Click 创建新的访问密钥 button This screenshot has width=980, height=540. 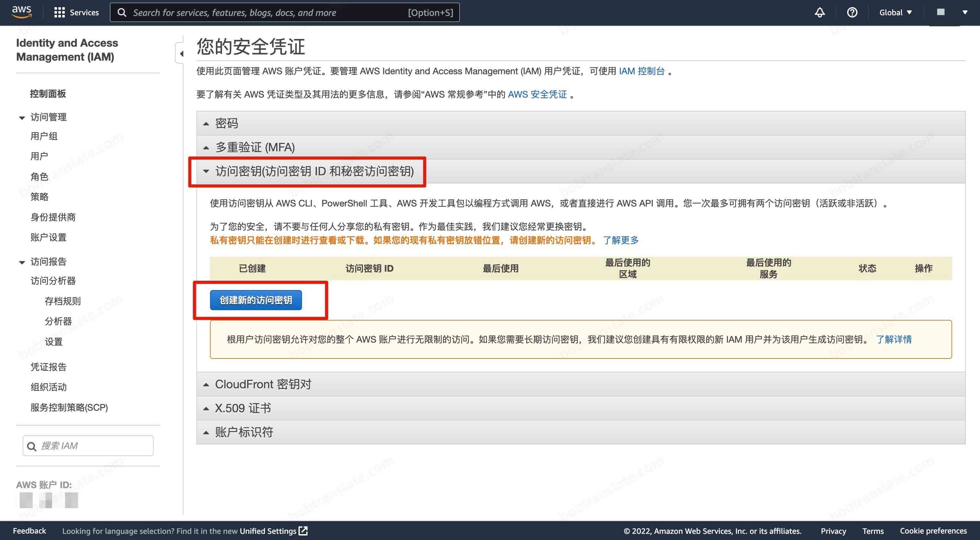coord(256,300)
